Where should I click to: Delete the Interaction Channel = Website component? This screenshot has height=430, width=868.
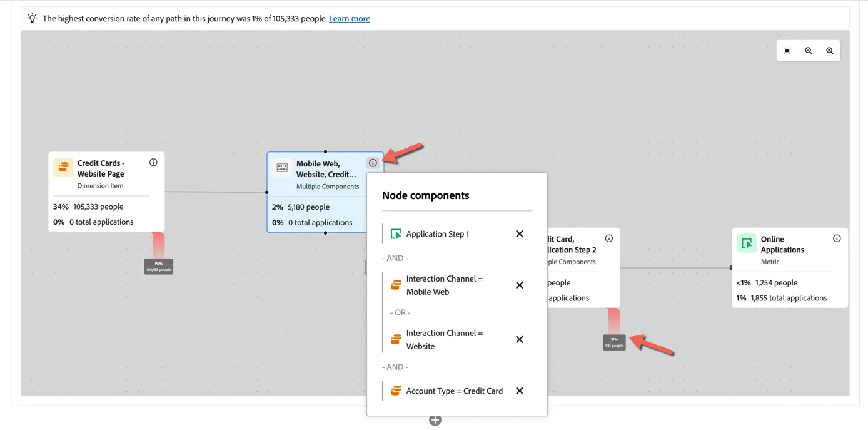click(520, 339)
